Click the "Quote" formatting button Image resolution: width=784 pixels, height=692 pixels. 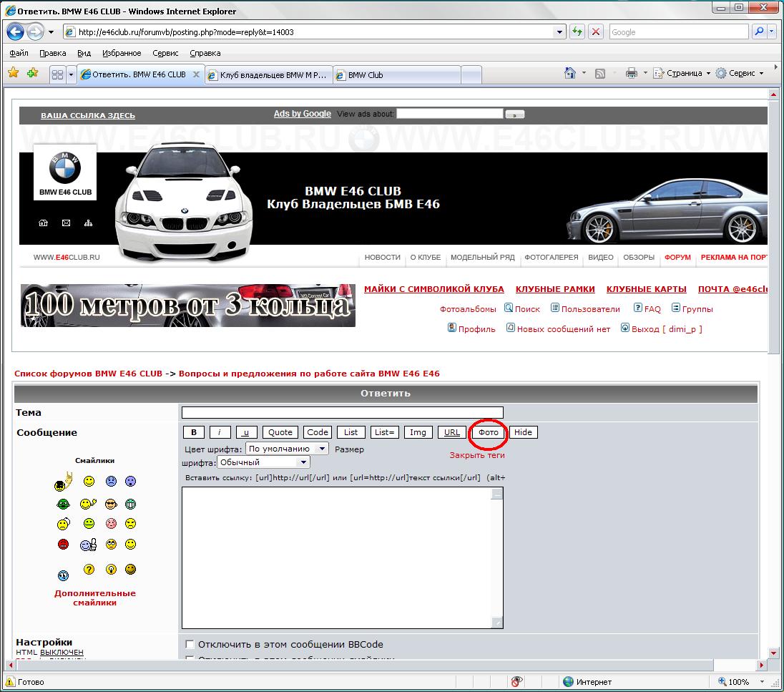280,432
